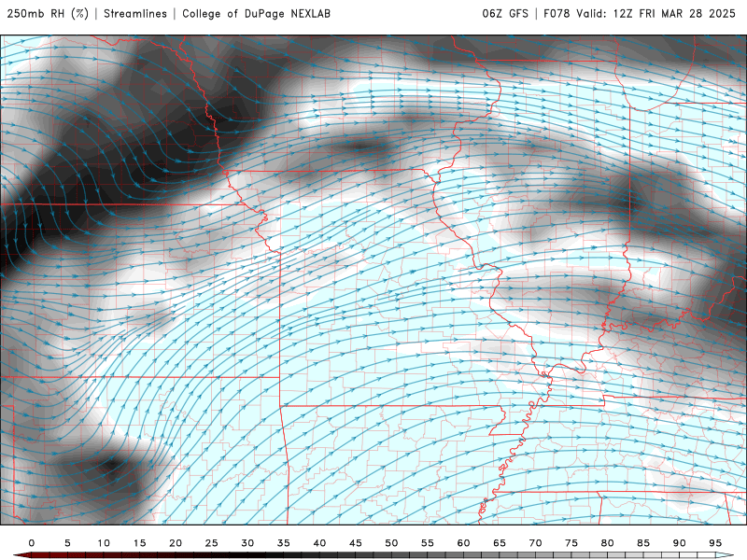
Task: Click the colorbar label "5"
Action: point(67,543)
